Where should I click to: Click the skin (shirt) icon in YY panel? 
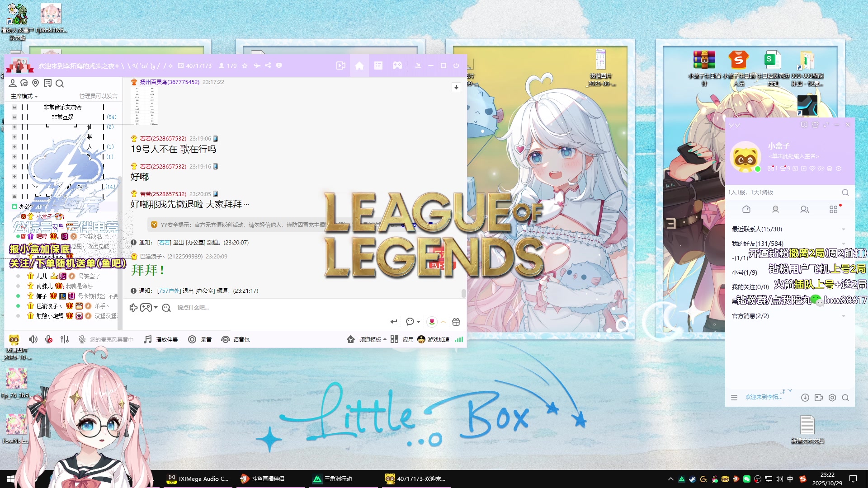coord(815,125)
